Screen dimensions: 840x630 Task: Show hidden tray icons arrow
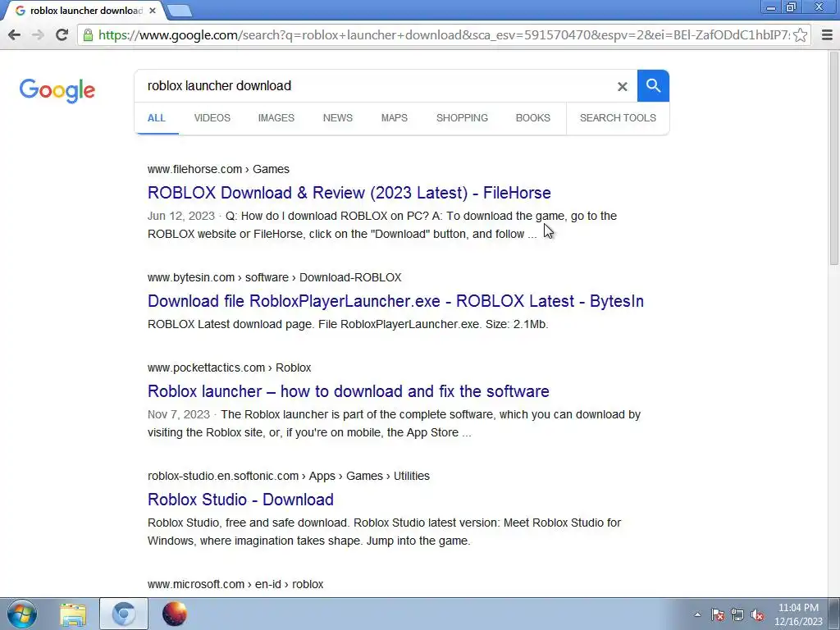[x=697, y=614]
